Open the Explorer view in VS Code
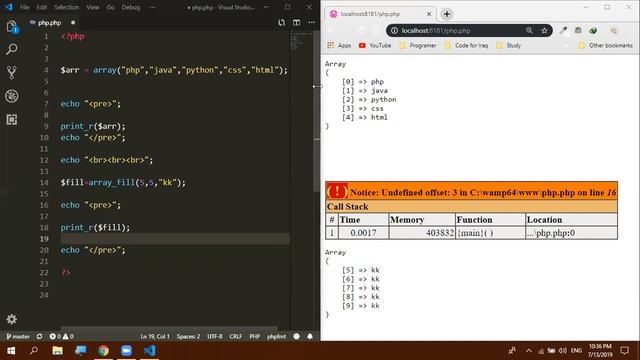 click(11, 27)
